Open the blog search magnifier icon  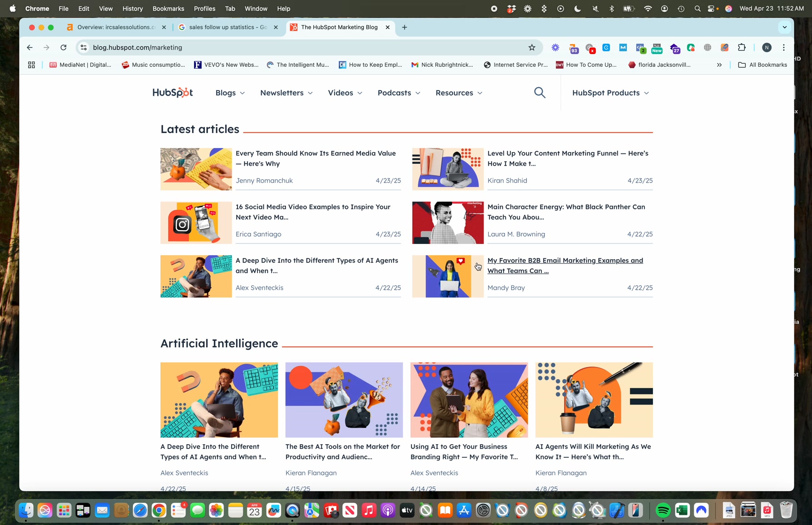coord(540,93)
